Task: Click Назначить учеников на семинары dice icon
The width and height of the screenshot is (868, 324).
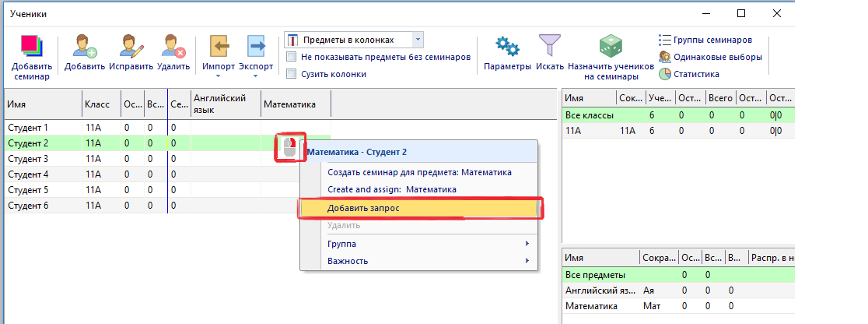Action: [610, 47]
